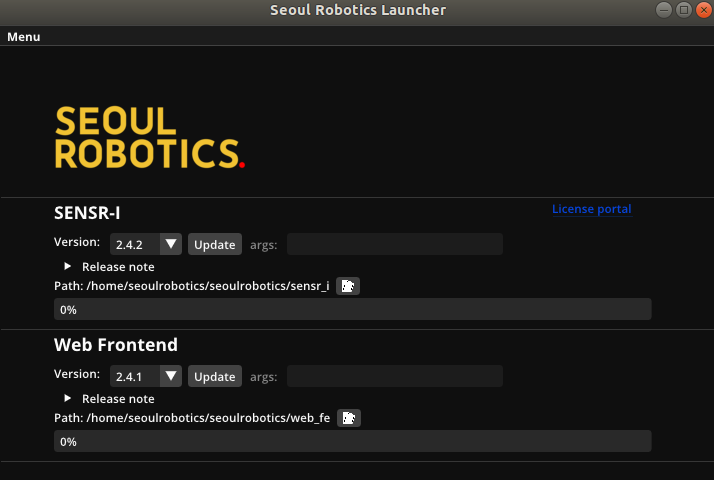Click the Web Frontend version dropdown arrow
The image size is (714, 480).
point(171,376)
